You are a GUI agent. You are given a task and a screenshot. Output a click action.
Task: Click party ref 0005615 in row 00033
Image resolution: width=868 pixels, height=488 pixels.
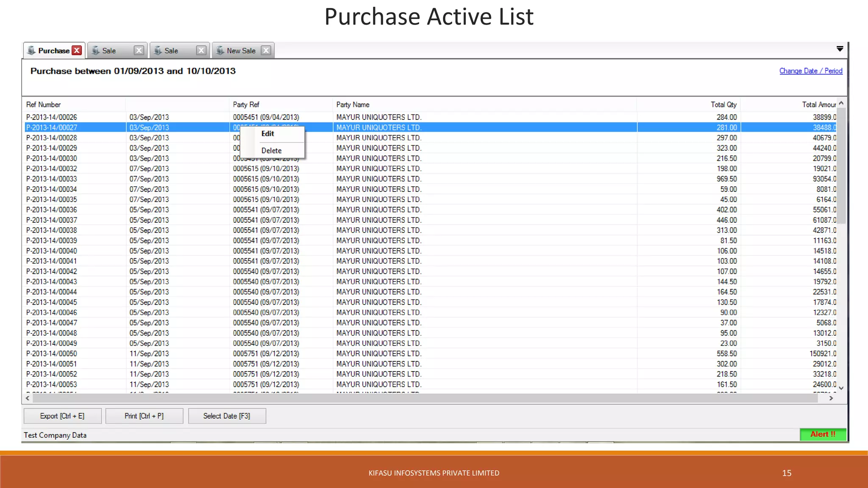[266, 179]
